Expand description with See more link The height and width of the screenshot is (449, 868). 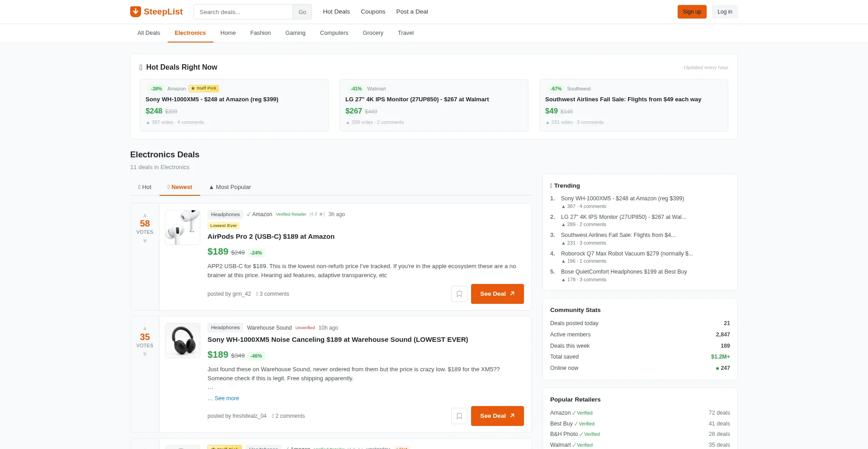(x=226, y=398)
